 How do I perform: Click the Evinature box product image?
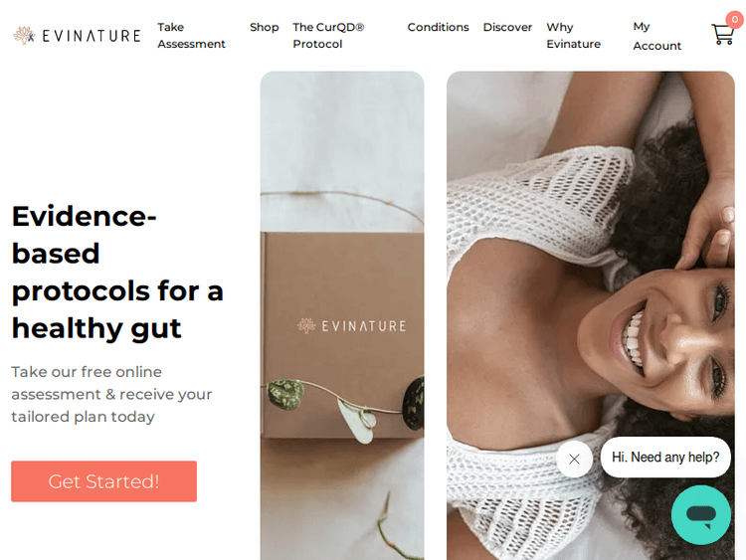click(x=342, y=315)
